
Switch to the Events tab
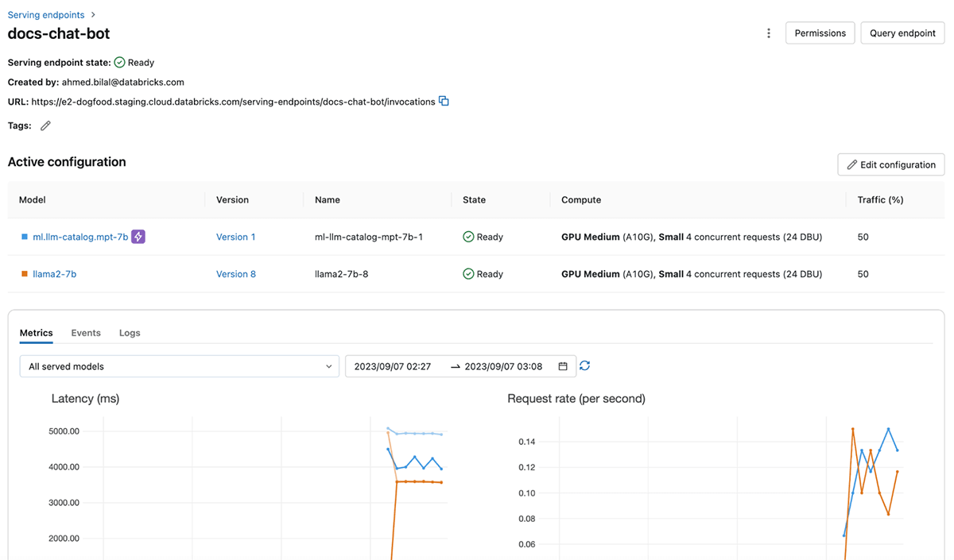click(x=86, y=333)
